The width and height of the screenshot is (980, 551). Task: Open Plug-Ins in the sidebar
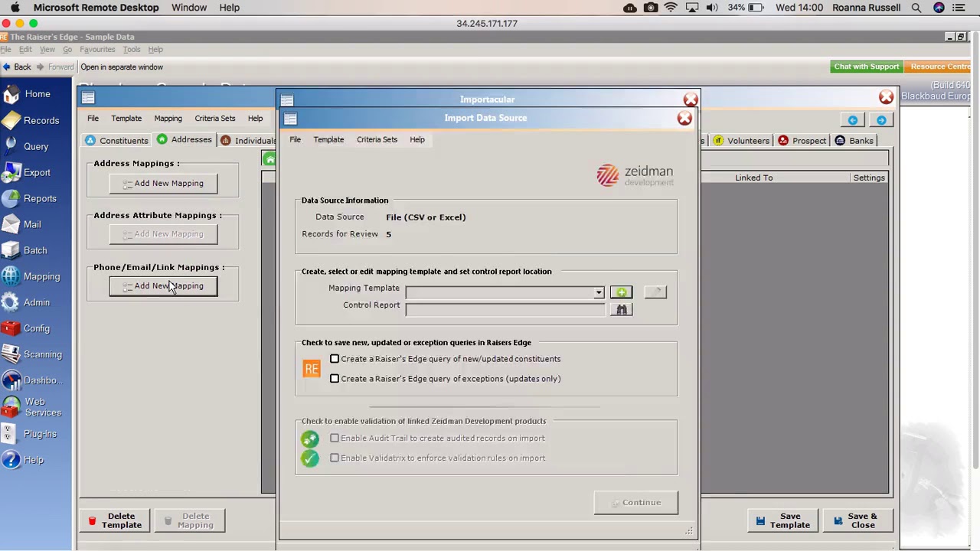[x=30, y=434]
